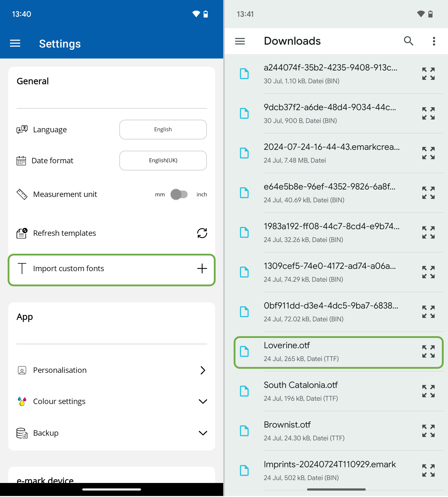Screen dimensions: 448x497
Task: Tap the inch label of measurement unit
Action: point(202,194)
